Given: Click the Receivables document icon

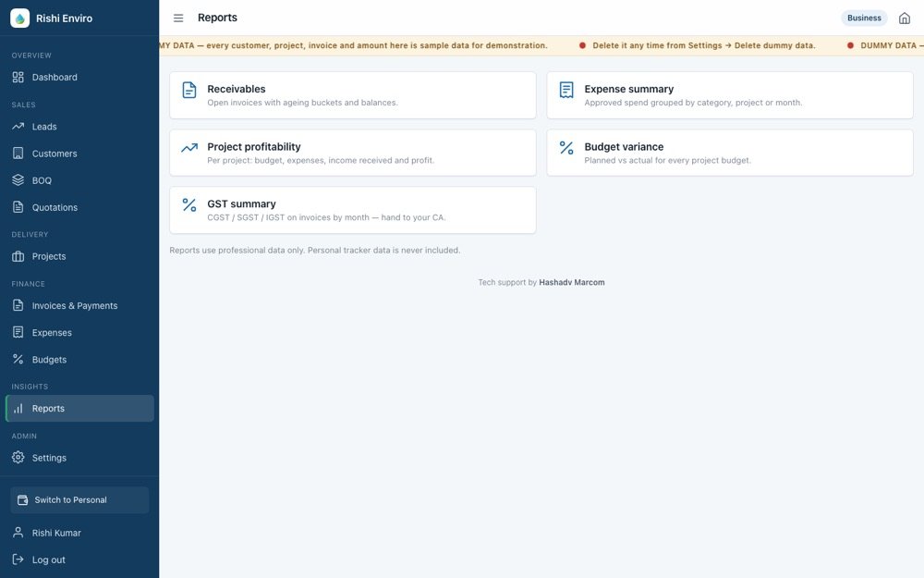Looking at the screenshot, I should (189, 91).
